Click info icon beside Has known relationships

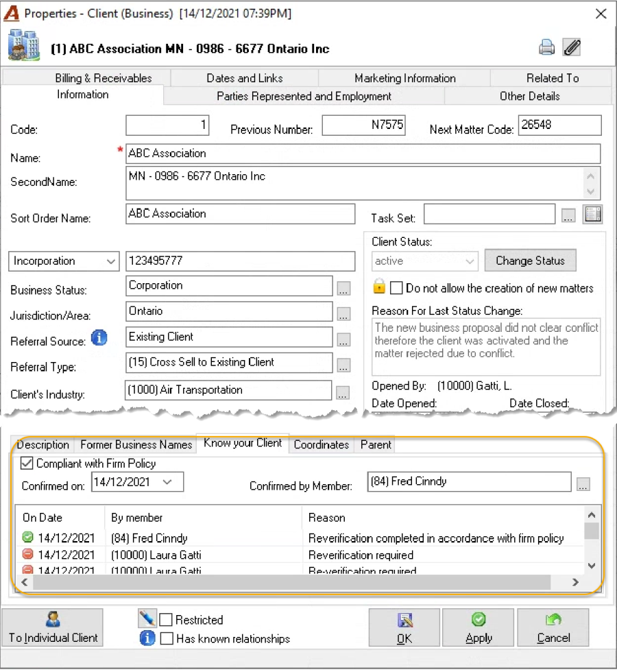[x=147, y=638]
